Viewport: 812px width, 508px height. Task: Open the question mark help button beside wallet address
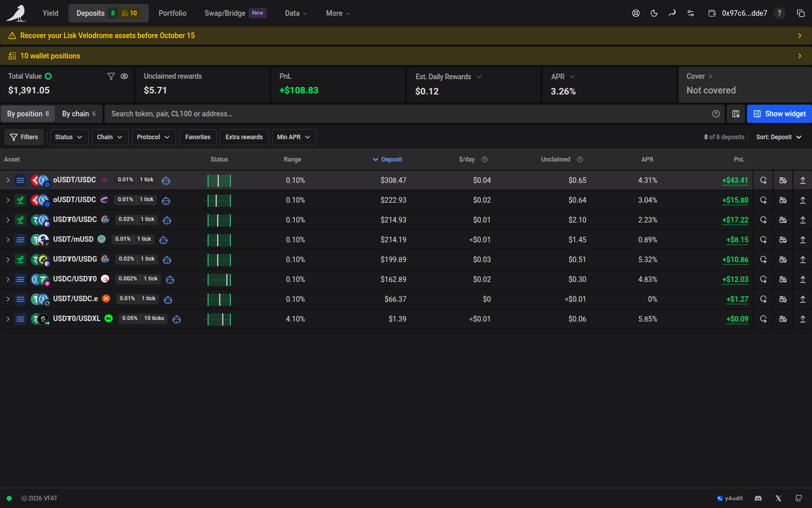[780, 13]
